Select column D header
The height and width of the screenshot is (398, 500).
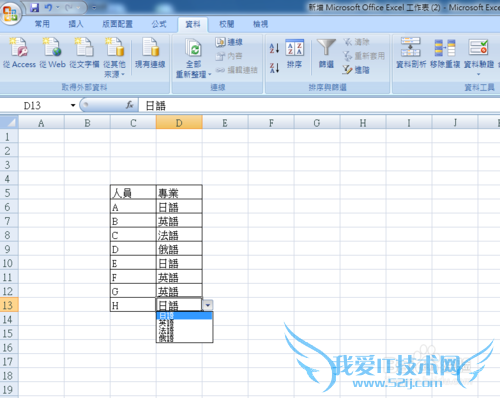coord(179,123)
